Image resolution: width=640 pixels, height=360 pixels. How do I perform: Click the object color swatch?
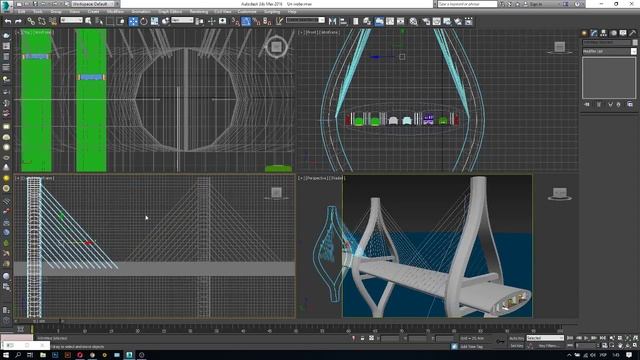(x=635, y=42)
